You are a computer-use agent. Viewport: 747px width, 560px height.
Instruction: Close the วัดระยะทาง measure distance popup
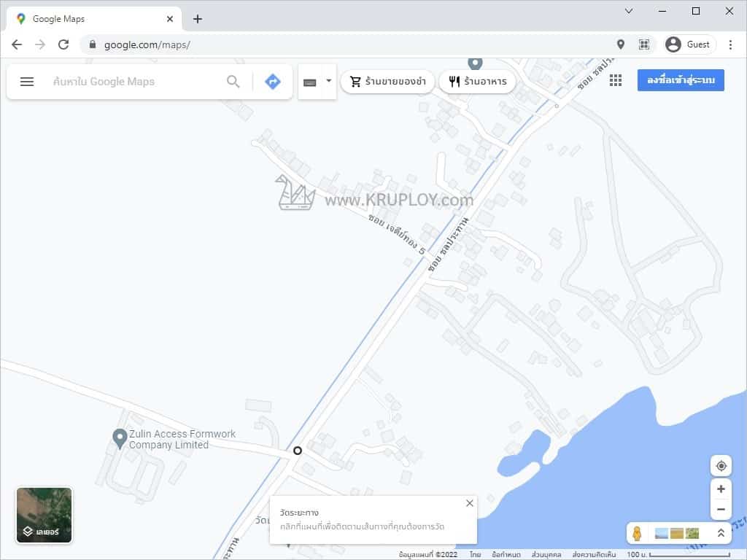pyautogui.click(x=470, y=503)
